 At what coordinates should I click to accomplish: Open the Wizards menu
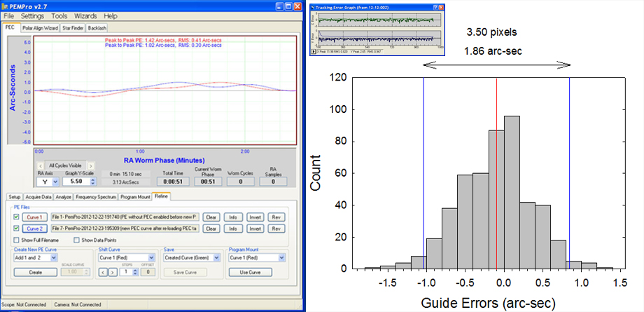[x=85, y=16]
